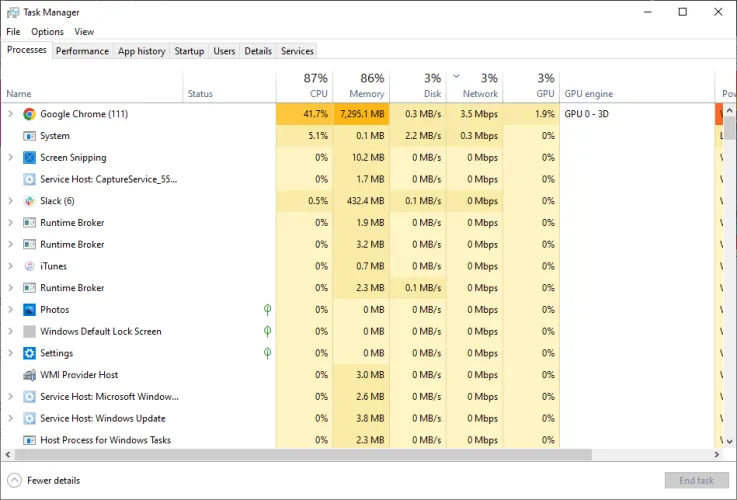Click the Google Chrome process icon
This screenshot has height=500, width=737.
click(x=29, y=114)
